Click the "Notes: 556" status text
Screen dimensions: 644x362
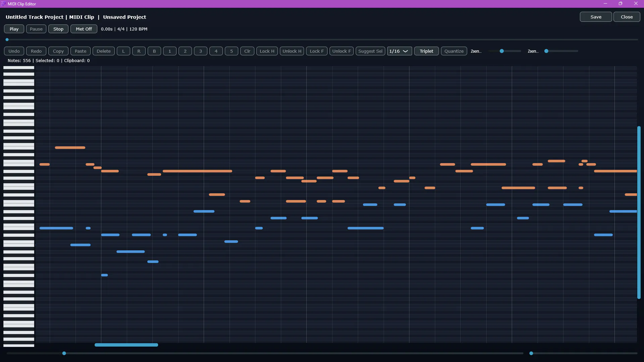[x=19, y=61]
